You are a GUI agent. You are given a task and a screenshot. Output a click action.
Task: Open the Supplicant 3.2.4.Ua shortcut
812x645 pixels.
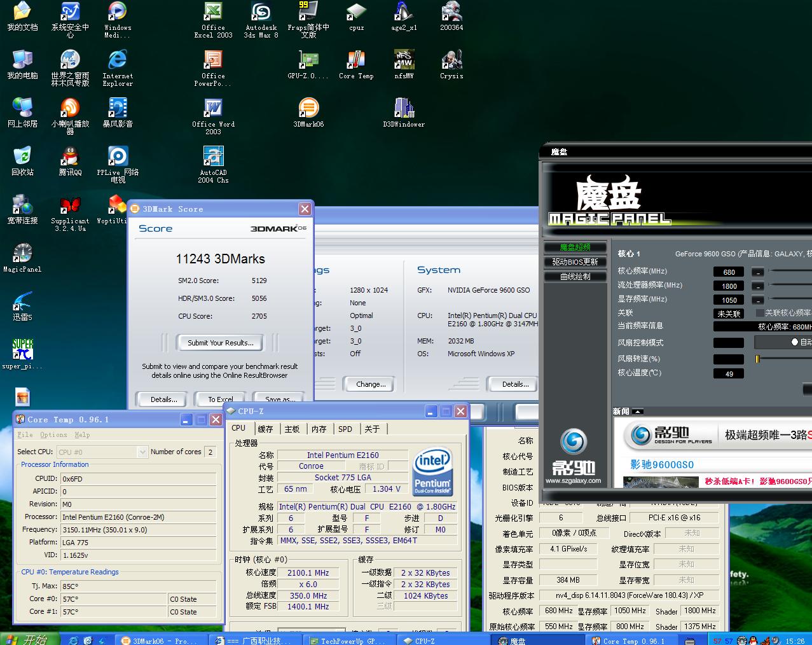pyautogui.click(x=70, y=214)
